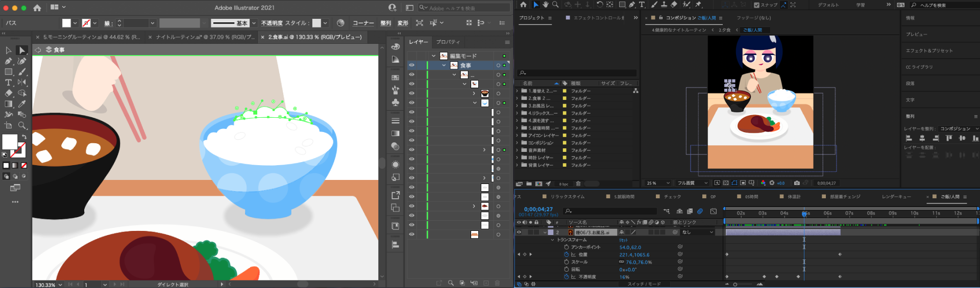Viewport: 980px width, 288px height.
Task: Toggle stopwatch for スケール property
Action: (x=566, y=262)
